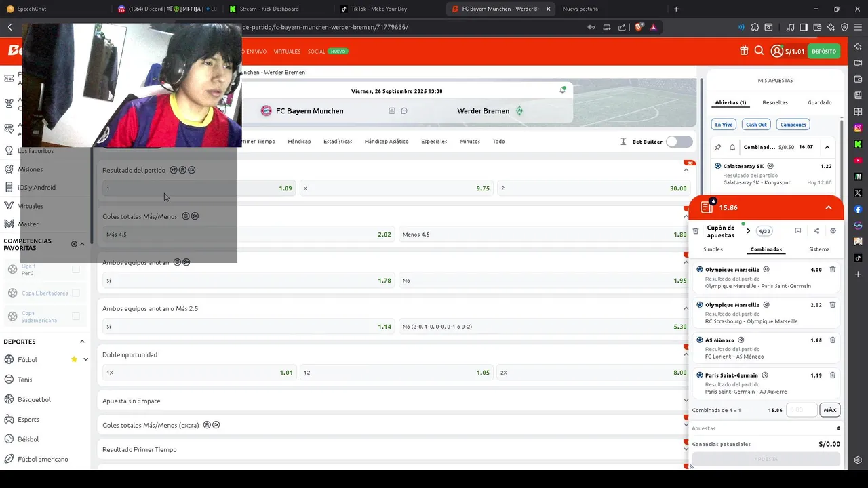Screen dimensions: 868x488
Task: Check the Copa Sudamericana box
Action: 76,317
